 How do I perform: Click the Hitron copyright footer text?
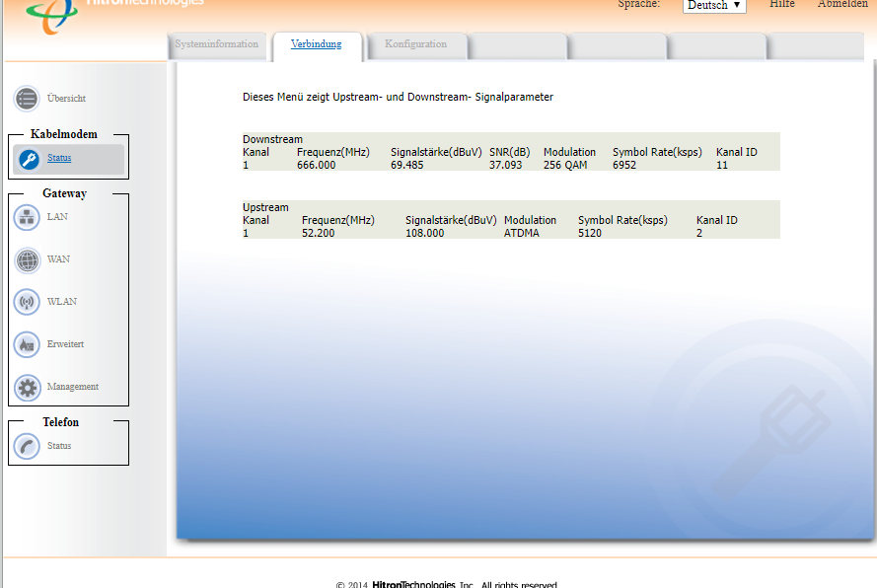446,584
